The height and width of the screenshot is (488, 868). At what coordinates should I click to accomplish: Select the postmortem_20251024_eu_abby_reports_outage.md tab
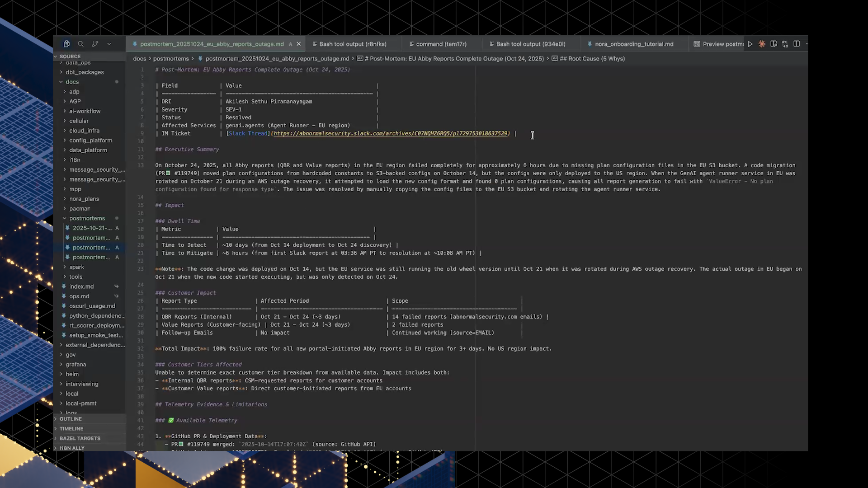pyautogui.click(x=212, y=44)
